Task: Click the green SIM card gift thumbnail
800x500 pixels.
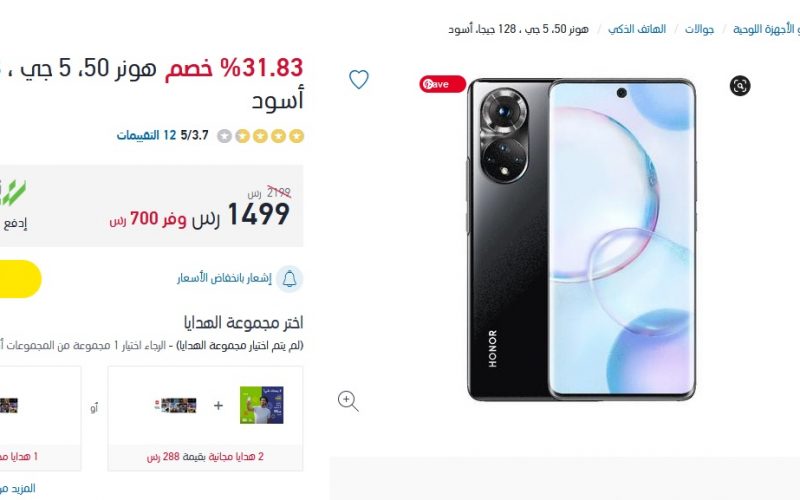Action: pos(262,405)
